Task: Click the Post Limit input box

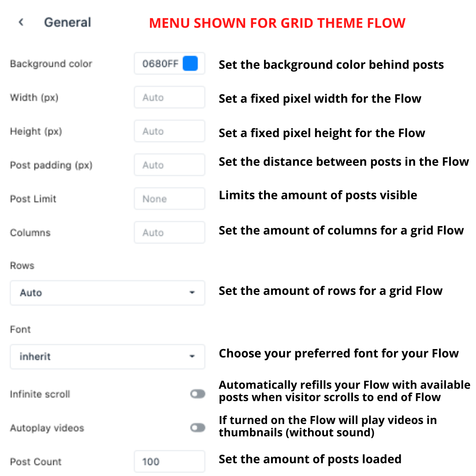Action: pyautogui.click(x=169, y=199)
